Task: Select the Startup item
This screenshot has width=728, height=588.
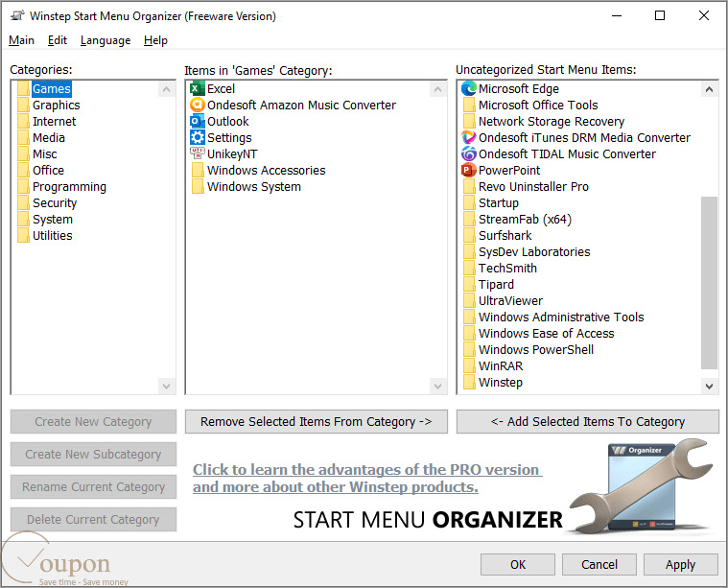Action: (499, 203)
